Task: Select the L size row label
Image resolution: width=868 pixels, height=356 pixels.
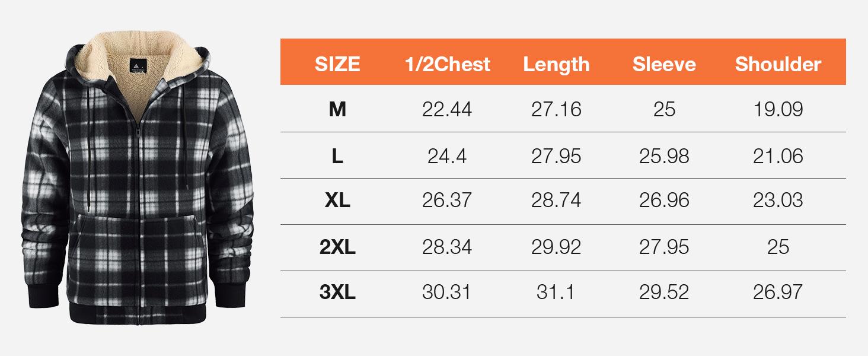Action: 337,155
